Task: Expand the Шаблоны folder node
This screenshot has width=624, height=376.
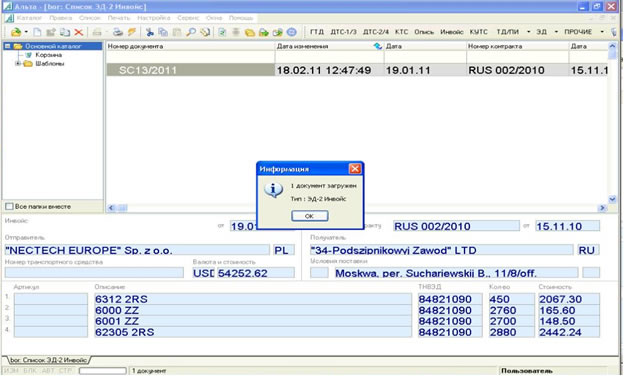Action: coord(18,64)
